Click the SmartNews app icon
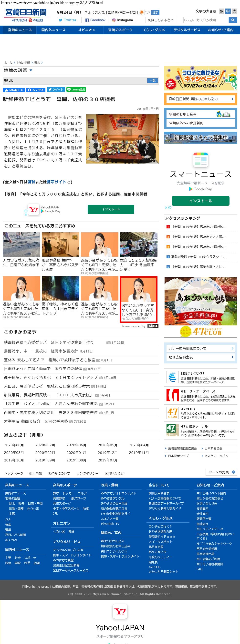Screen dimensions: 240x644 coord(201,160)
